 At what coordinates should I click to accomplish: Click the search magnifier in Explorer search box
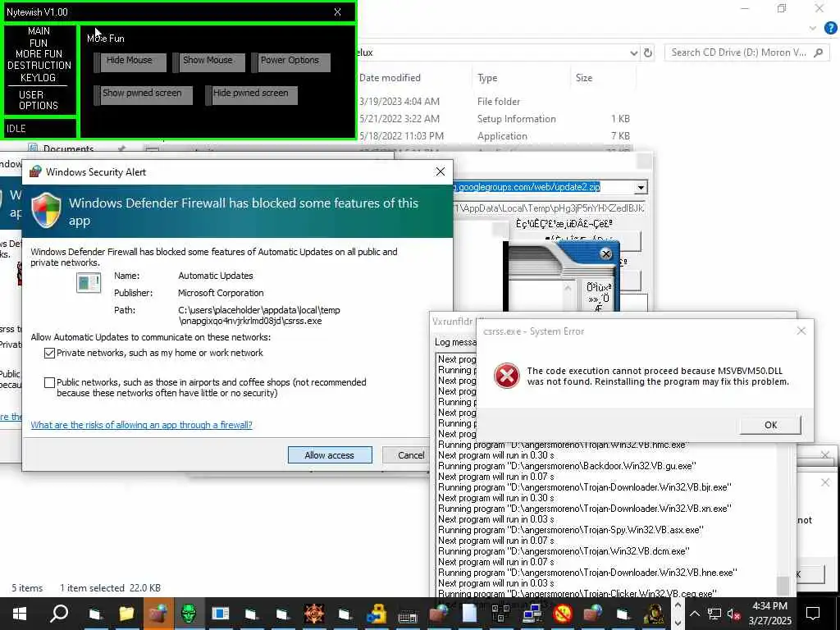pyautogui.click(x=818, y=52)
